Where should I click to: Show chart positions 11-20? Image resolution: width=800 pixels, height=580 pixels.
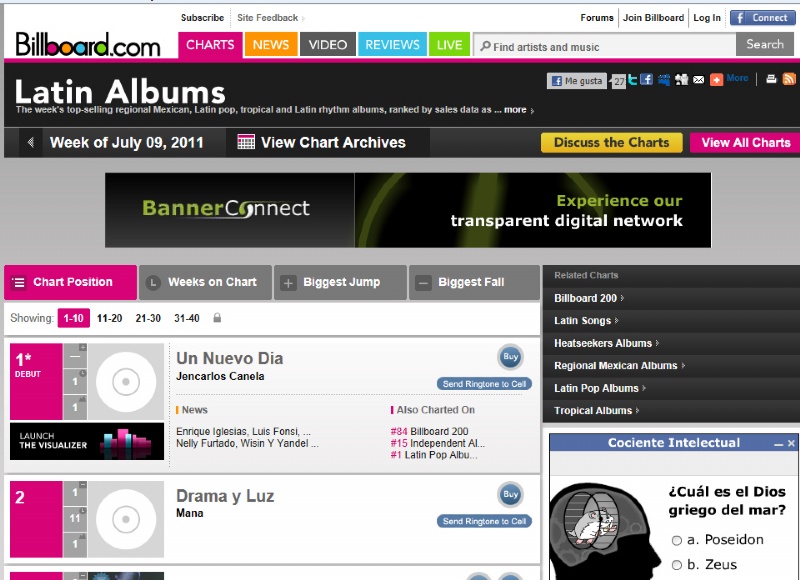[110, 318]
